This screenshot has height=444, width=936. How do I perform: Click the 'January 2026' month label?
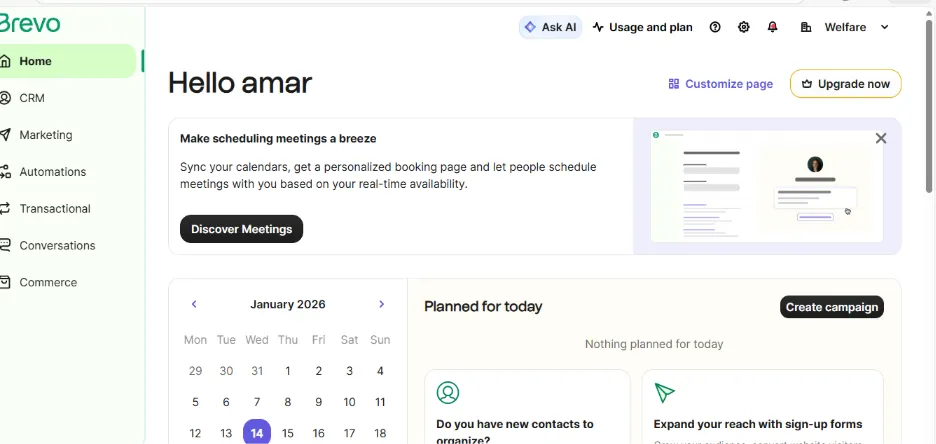click(x=288, y=304)
